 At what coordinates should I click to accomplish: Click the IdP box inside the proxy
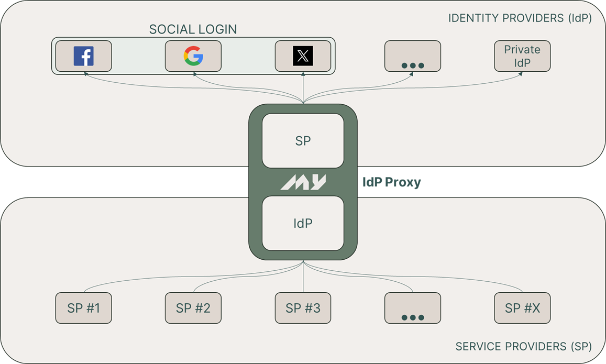point(303,224)
